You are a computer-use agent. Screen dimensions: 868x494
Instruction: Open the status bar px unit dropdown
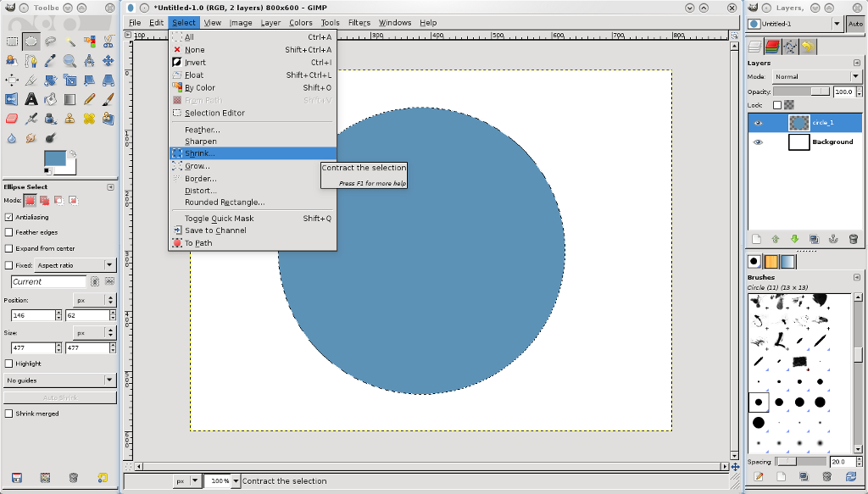(186, 480)
